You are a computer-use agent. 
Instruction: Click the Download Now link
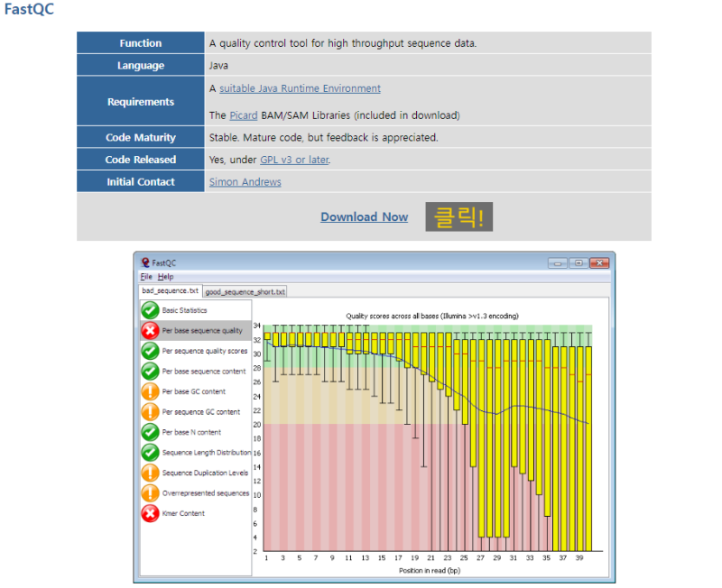click(x=364, y=216)
